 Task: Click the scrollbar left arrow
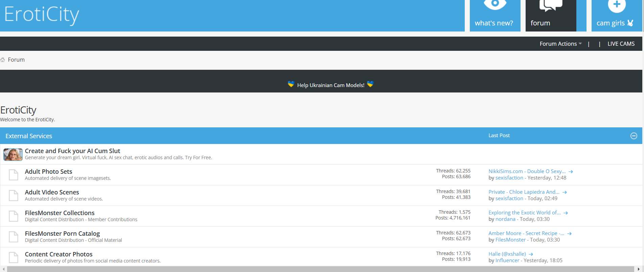(3, 269)
